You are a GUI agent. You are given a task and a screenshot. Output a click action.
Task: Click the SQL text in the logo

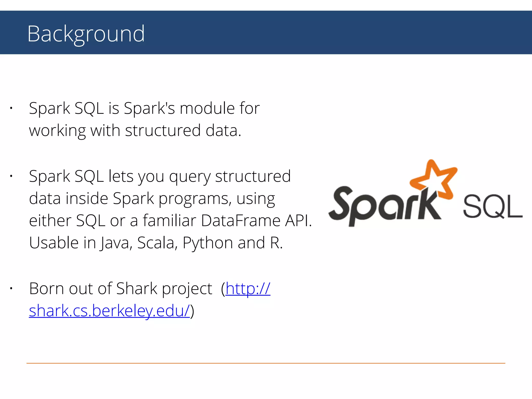click(x=493, y=207)
